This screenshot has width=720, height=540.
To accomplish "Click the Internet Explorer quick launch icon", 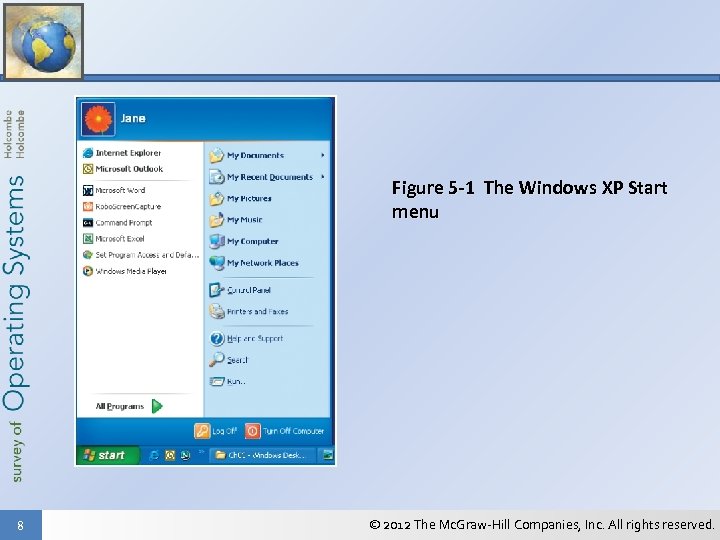I will point(154,455).
